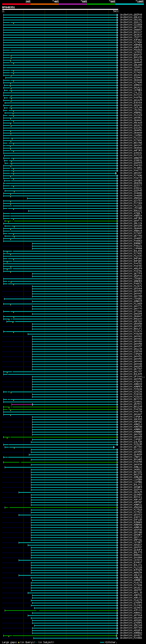Open hit UniRef100_P13851
146x644 pixels.
[131, 168]
